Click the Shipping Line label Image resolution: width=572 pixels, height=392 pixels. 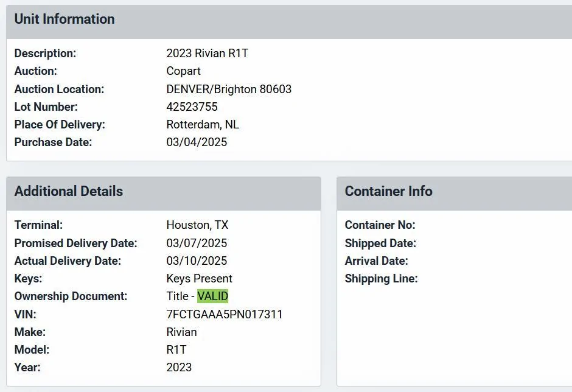[381, 279]
